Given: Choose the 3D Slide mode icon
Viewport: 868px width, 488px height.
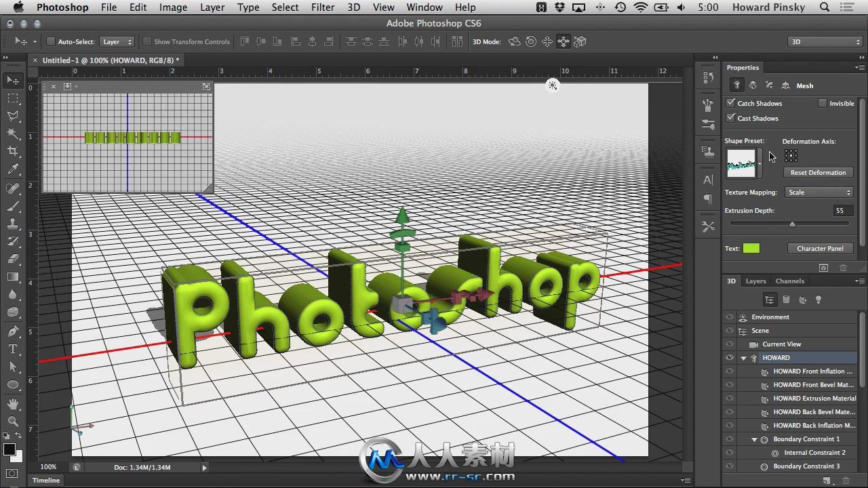Looking at the screenshot, I should (x=564, y=42).
